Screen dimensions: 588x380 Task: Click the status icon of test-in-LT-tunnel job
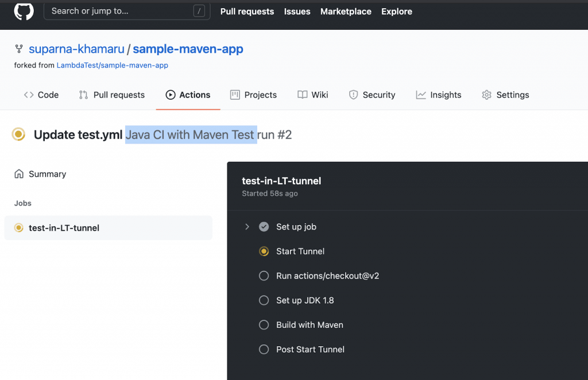click(x=18, y=228)
